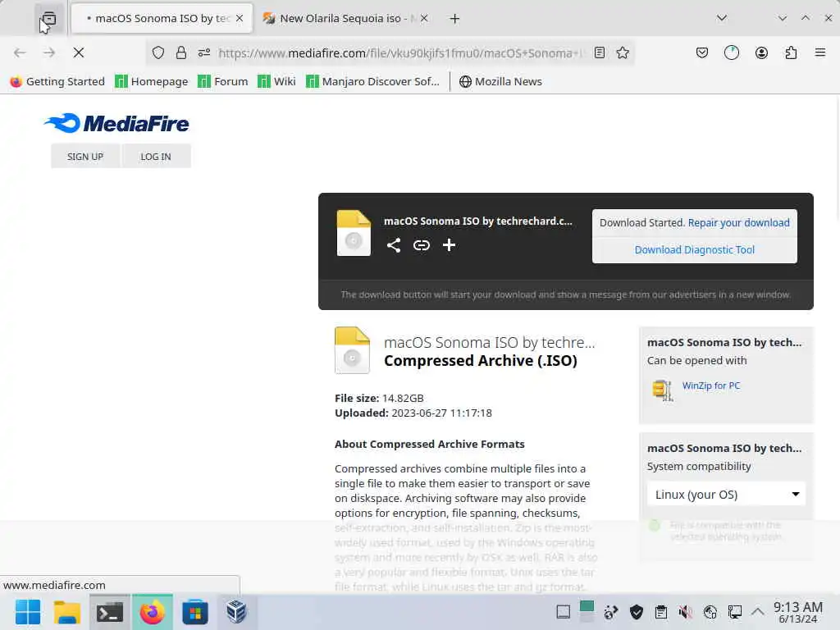Open Mozilla News bookmark
The height and width of the screenshot is (630, 840).
tap(500, 81)
